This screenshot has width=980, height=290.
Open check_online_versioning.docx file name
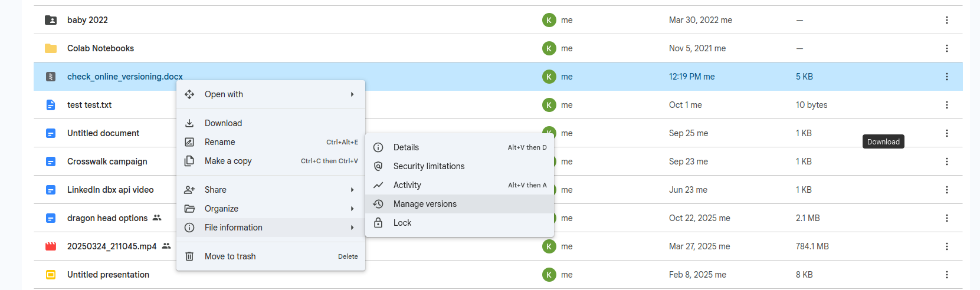pyautogui.click(x=125, y=77)
